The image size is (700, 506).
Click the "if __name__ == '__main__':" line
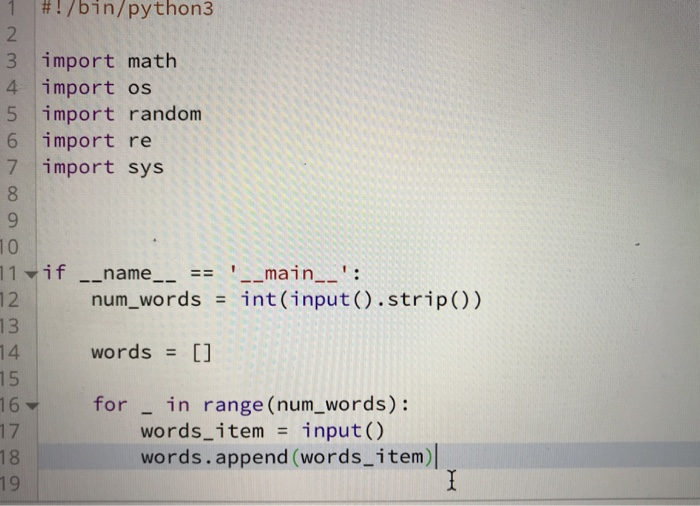tap(201, 273)
